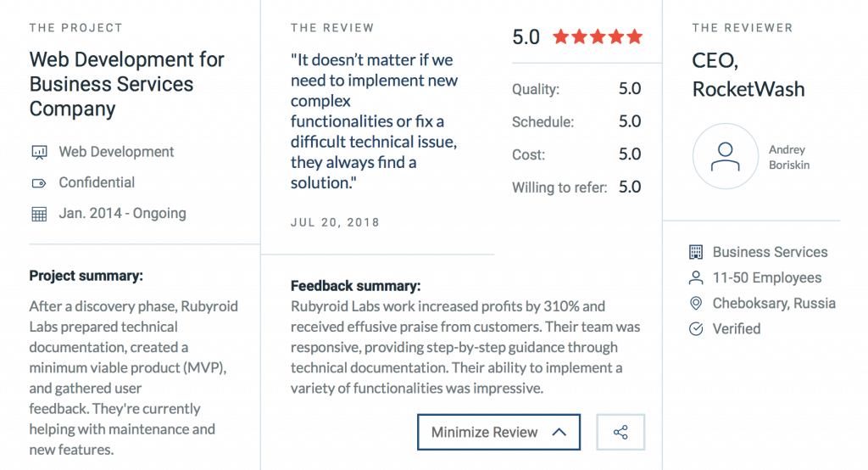The image size is (868, 470).
Task: Click the review quote text
Action: pyautogui.click(x=375, y=121)
